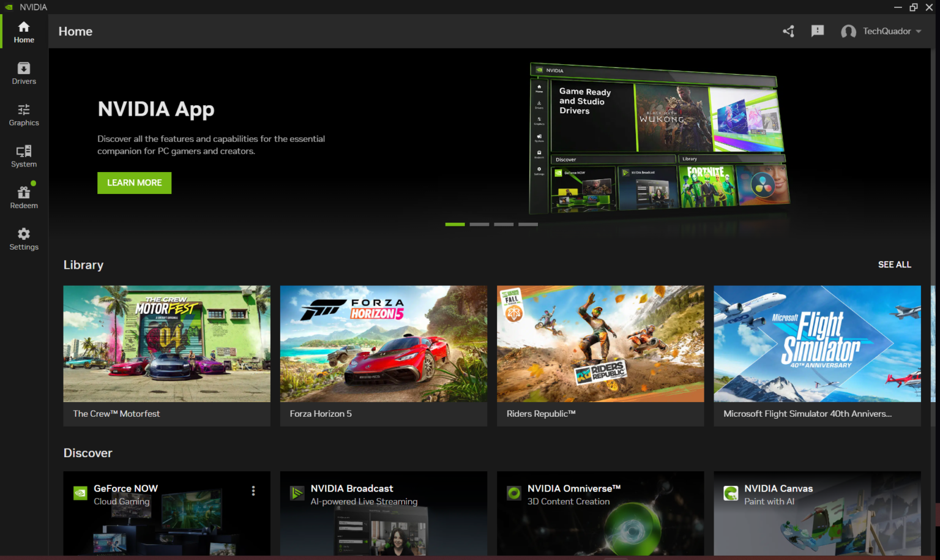Select the first carousel slide indicator
The width and height of the screenshot is (940, 560).
[455, 225]
